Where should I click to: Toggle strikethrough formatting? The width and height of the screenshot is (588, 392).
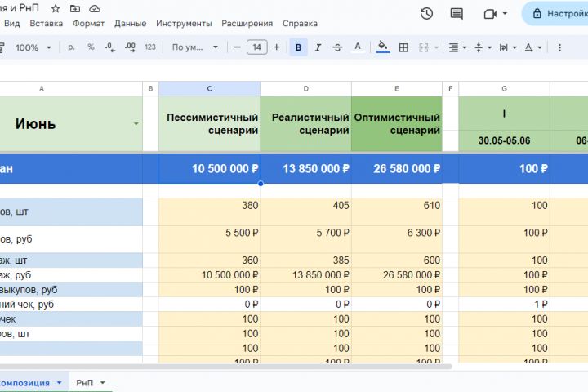(337, 47)
